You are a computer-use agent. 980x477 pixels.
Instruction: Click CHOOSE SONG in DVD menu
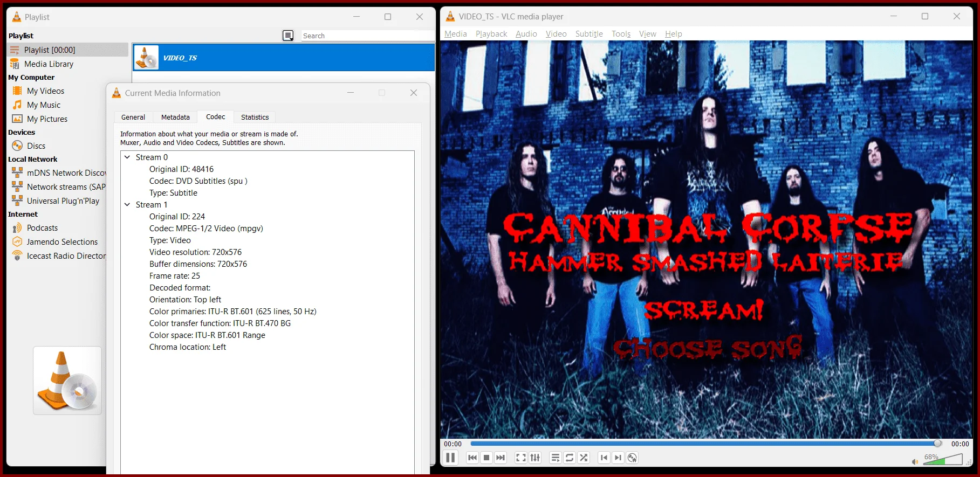click(x=708, y=348)
